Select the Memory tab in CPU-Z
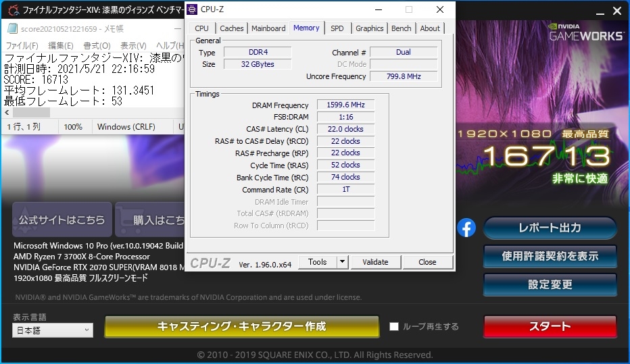This screenshot has height=364, width=630. click(306, 28)
